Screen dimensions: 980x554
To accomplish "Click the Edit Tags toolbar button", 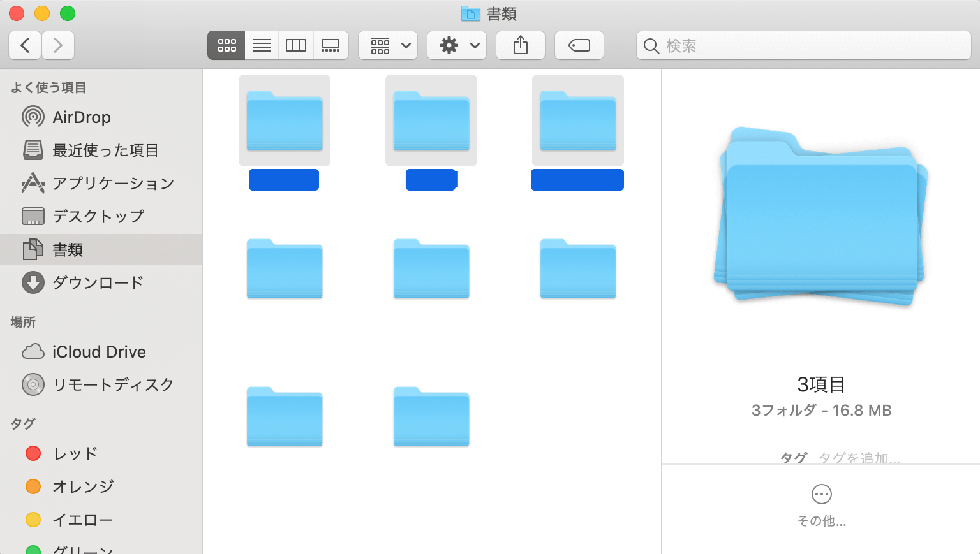I will (x=579, y=45).
